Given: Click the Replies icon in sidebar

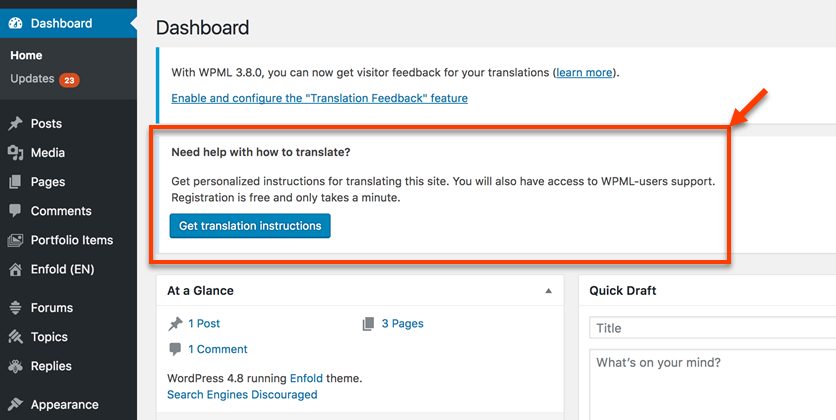Looking at the screenshot, I should [x=15, y=366].
